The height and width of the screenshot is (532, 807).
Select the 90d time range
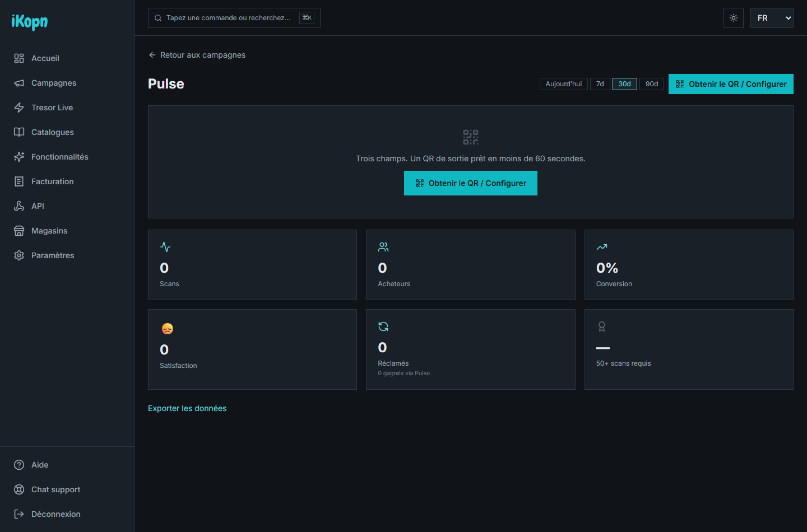coord(652,84)
